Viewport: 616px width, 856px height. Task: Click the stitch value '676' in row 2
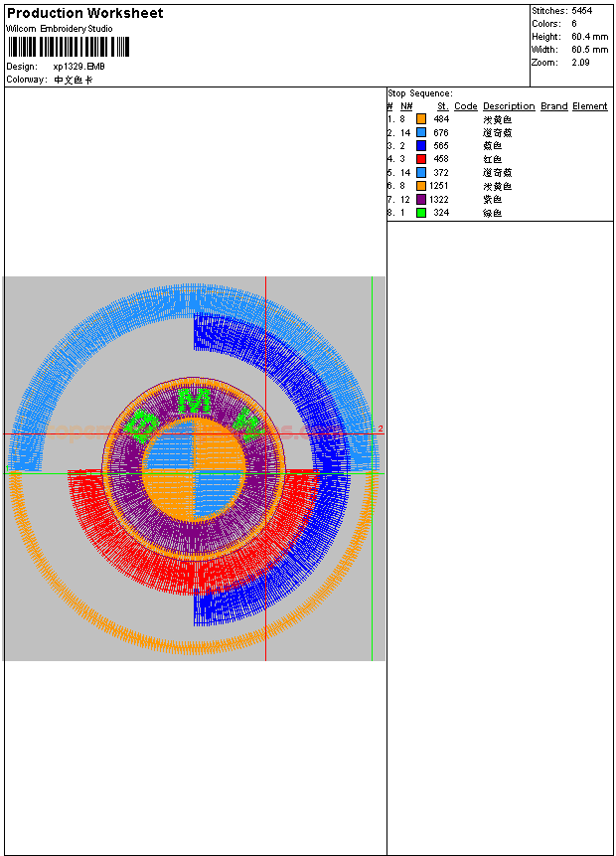pyautogui.click(x=441, y=132)
